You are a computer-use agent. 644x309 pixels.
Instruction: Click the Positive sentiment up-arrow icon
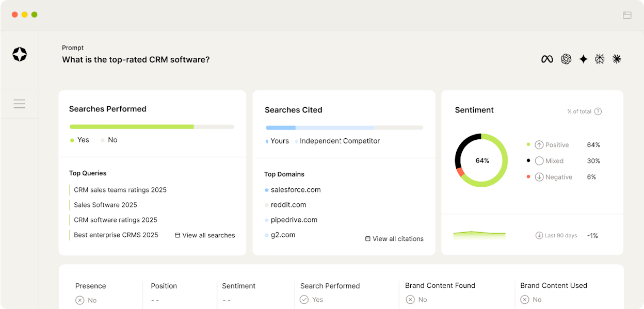click(x=539, y=145)
